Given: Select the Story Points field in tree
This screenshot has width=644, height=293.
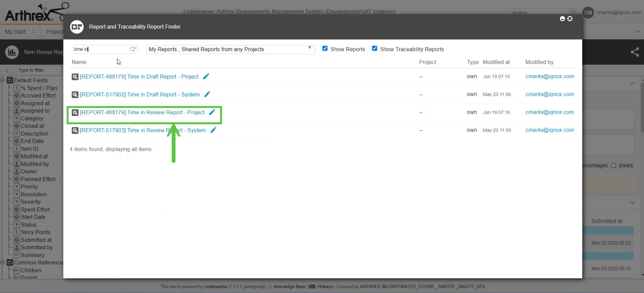Looking at the screenshot, I should (35, 232).
